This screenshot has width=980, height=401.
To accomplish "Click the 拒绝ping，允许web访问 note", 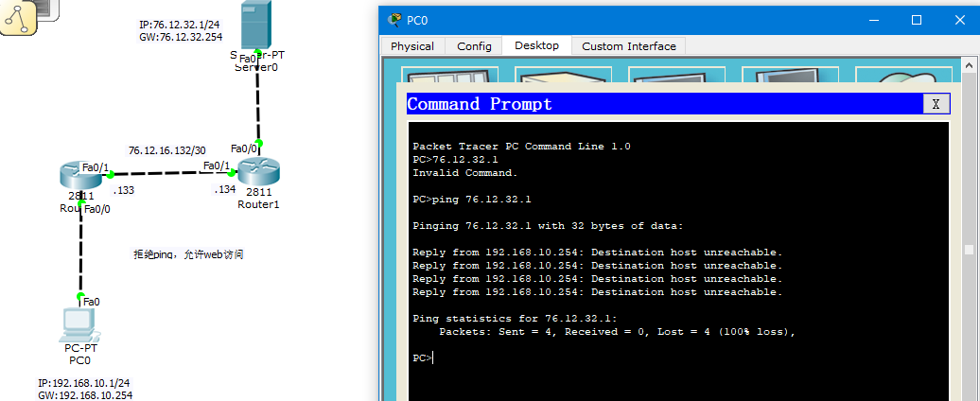I will click(x=188, y=254).
